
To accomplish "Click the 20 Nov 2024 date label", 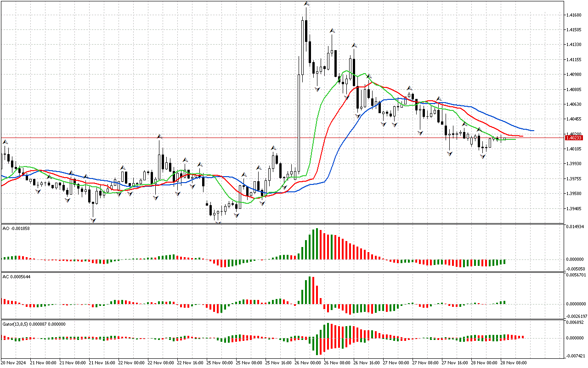I will pos(13,363).
